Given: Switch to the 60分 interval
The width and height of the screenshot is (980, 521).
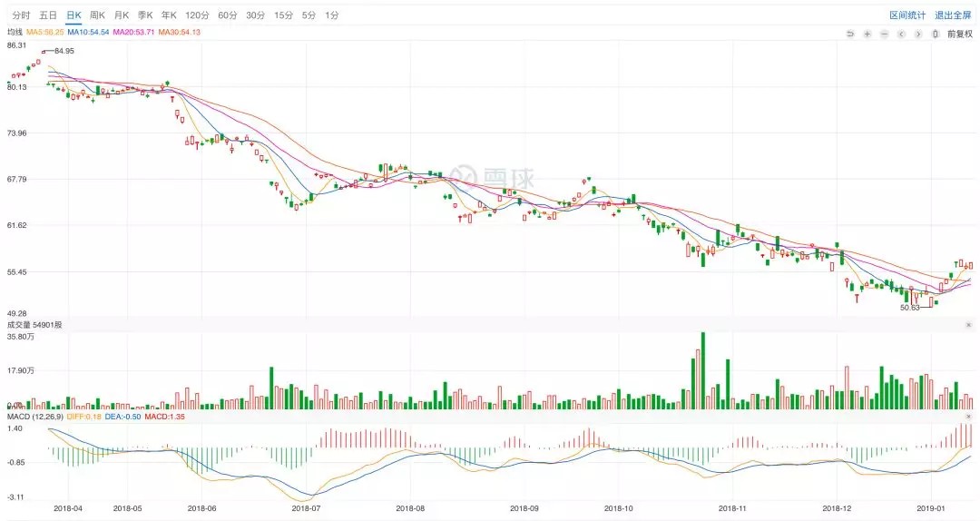Looking at the screenshot, I should [x=228, y=15].
